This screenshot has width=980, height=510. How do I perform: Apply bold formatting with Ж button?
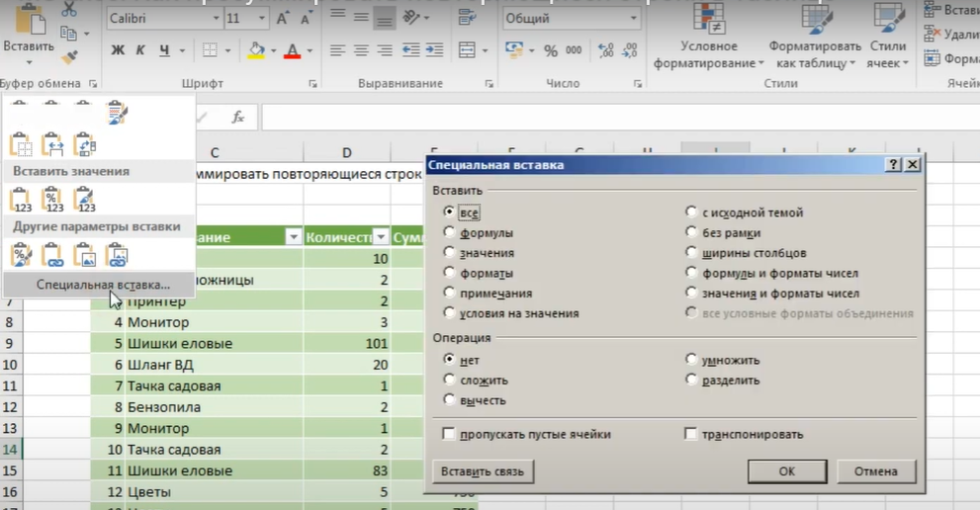click(119, 50)
